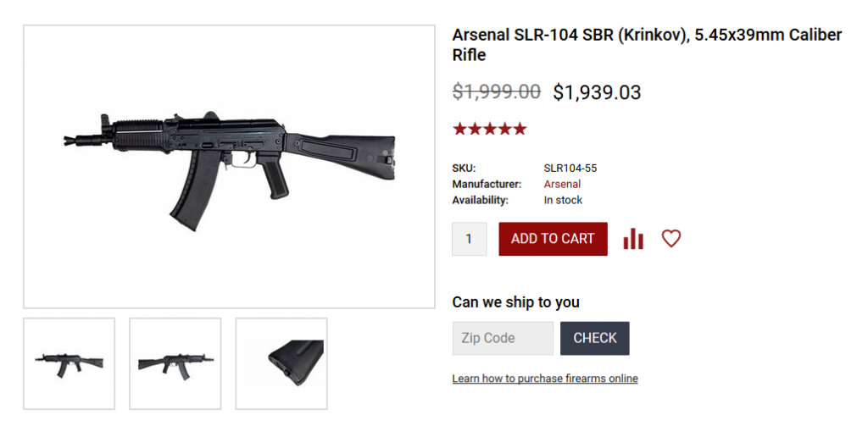
Task: Click the five-star rating row
Action: (489, 129)
